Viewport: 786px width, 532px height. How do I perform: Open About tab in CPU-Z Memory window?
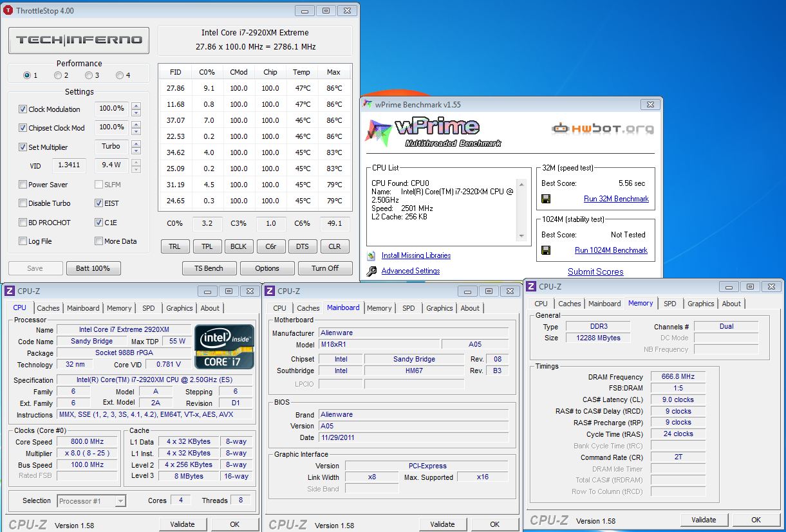point(731,304)
